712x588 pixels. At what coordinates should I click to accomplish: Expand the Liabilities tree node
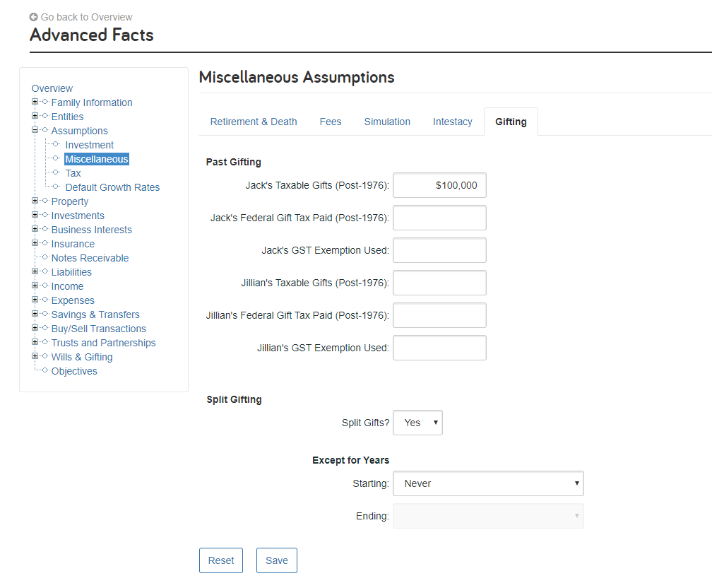point(35,271)
